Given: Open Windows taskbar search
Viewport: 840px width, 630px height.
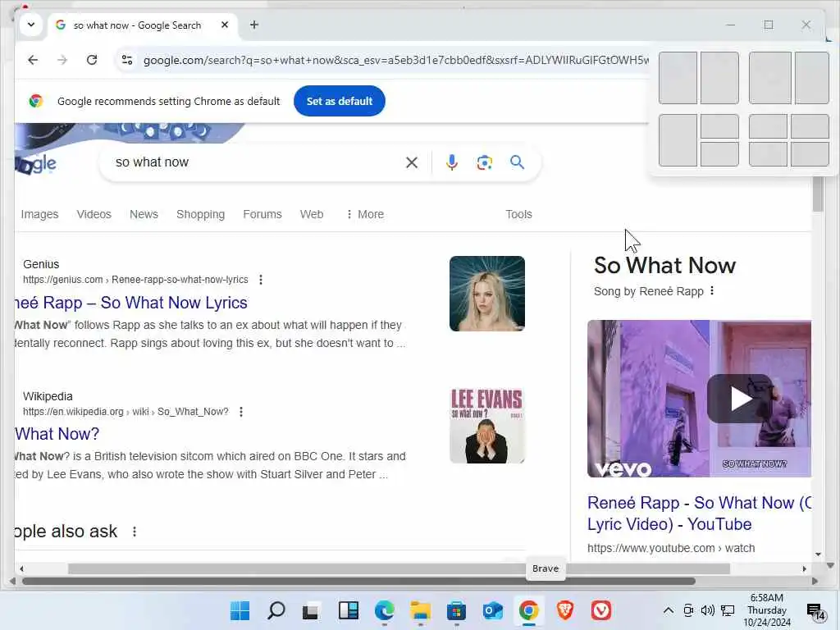Looking at the screenshot, I should 276,610.
